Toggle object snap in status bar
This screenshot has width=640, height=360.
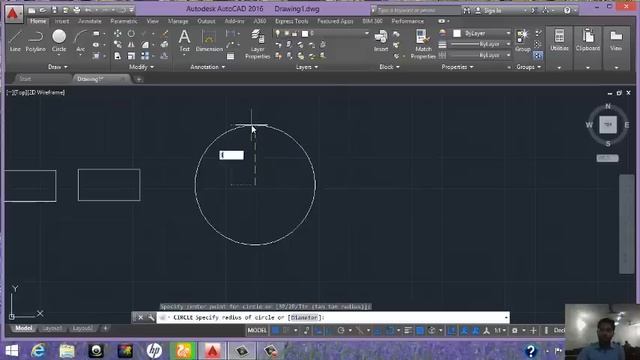coord(390,331)
